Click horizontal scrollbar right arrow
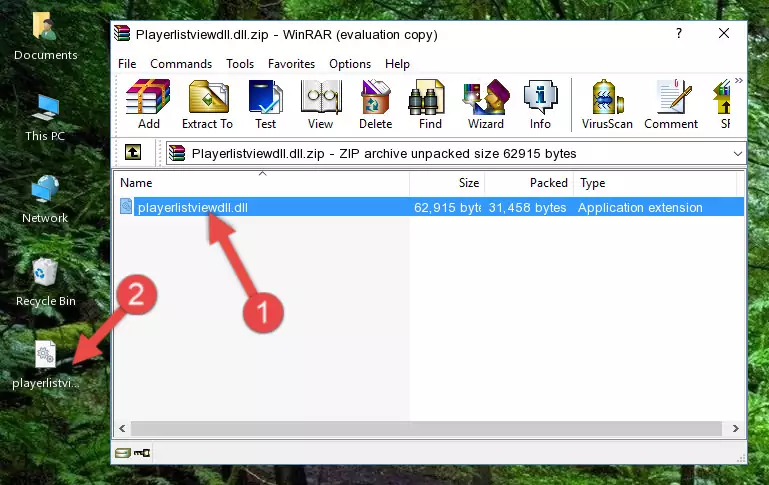 pyautogui.click(x=736, y=428)
